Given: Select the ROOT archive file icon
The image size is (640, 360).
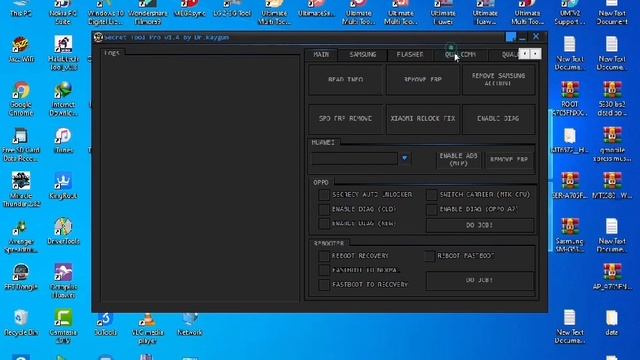Looking at the screenshot, I should pyautogui.click(x=569, y=99).
